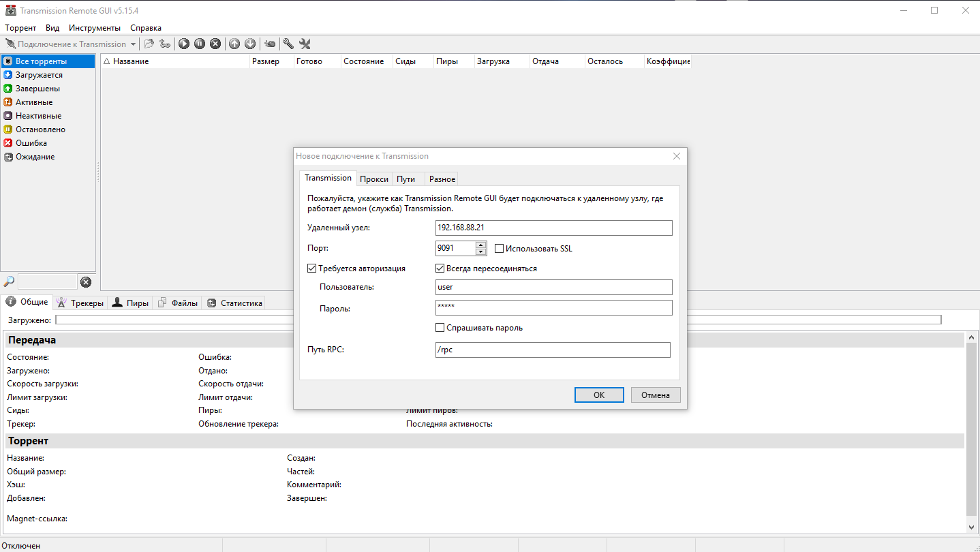The height and width of the screenshot is (552, 980).
Task: Click the move up queue arrow icon
Action: (x=234, y=44)
